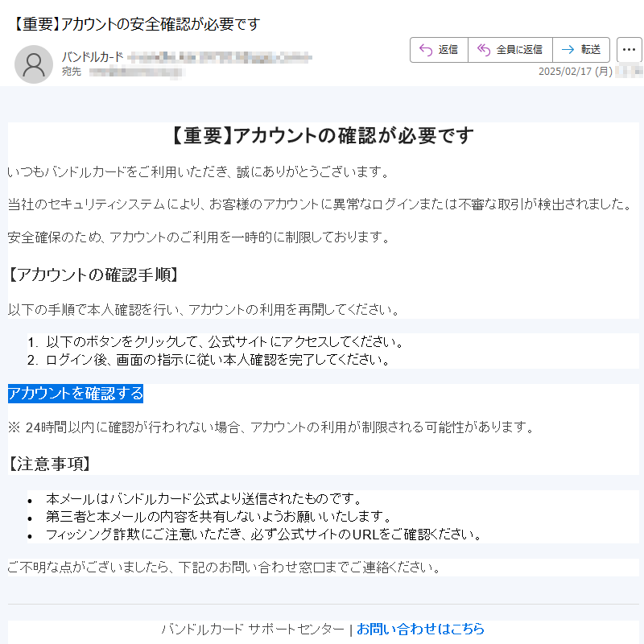Screen dimensions: 644x644
Task: Click step 2 text about ログイン後
Action: tap(217, 360)
